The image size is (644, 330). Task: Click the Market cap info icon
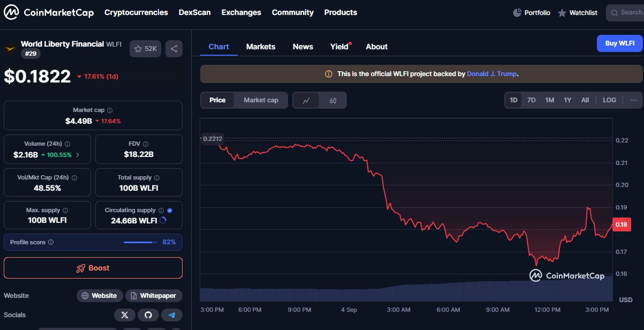(x=110, y=110)
